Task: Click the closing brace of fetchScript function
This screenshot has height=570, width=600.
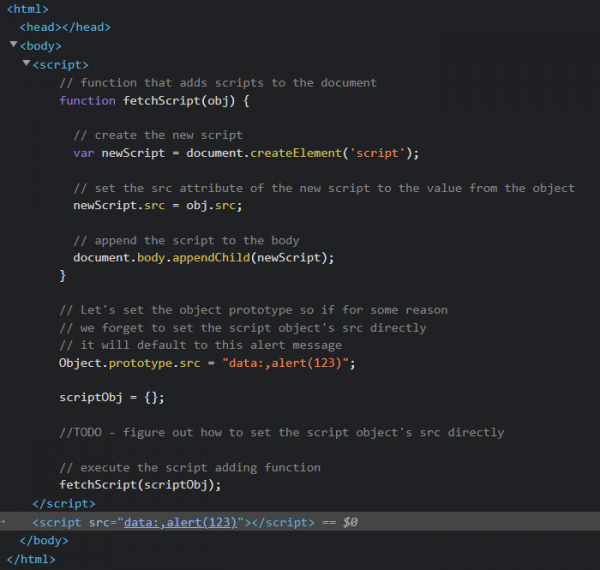Action: 62,276
